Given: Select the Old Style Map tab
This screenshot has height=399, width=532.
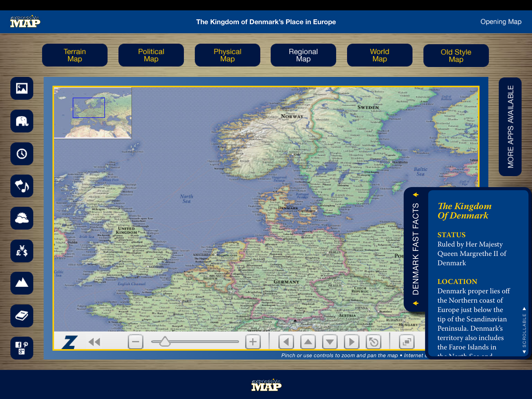Looking at the screenshot, I should coord(456,56).
